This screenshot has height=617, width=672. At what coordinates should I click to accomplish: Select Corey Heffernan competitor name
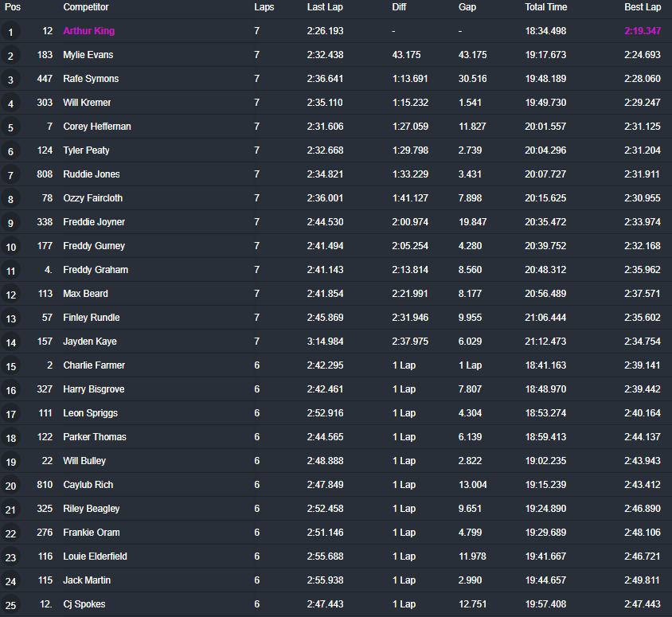coord(97,127)
